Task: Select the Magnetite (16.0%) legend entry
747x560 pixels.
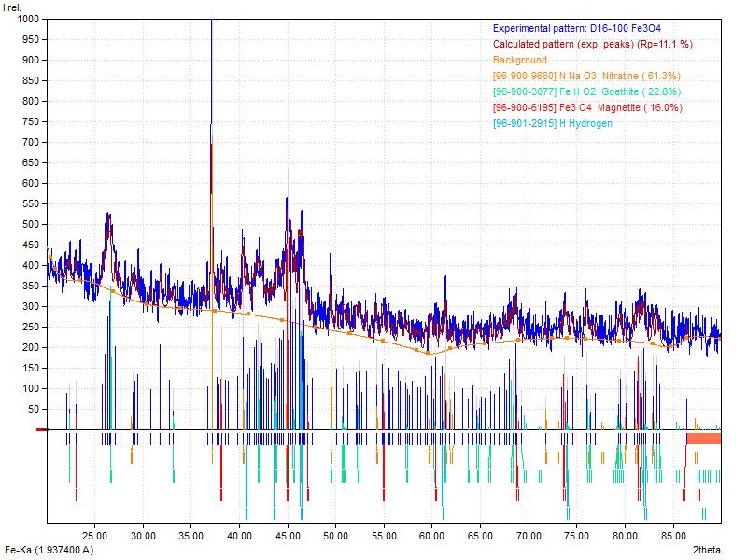Action: (587, 107)
